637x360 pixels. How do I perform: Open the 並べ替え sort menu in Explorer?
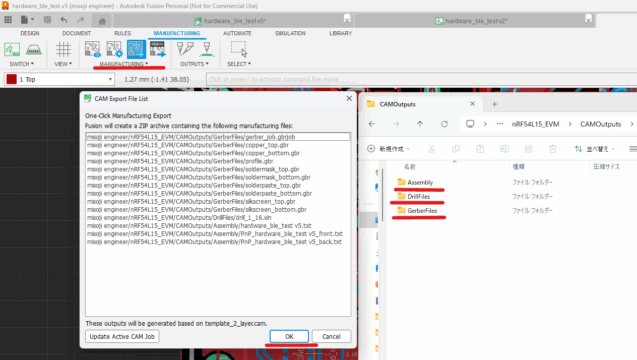[595, 149]
